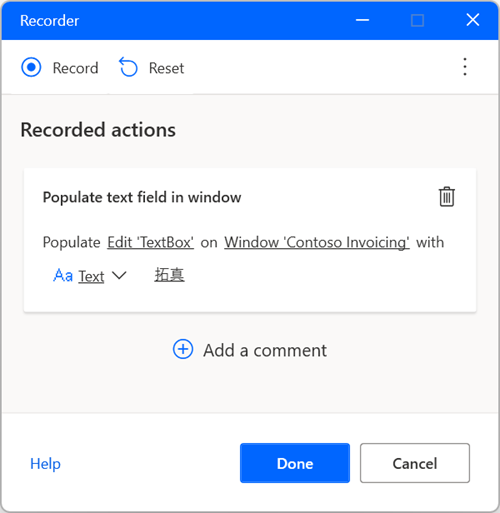This screenshot has height=513, width=500.
Task: Click the Aa text type icon
Action: [x=63, y=276]
